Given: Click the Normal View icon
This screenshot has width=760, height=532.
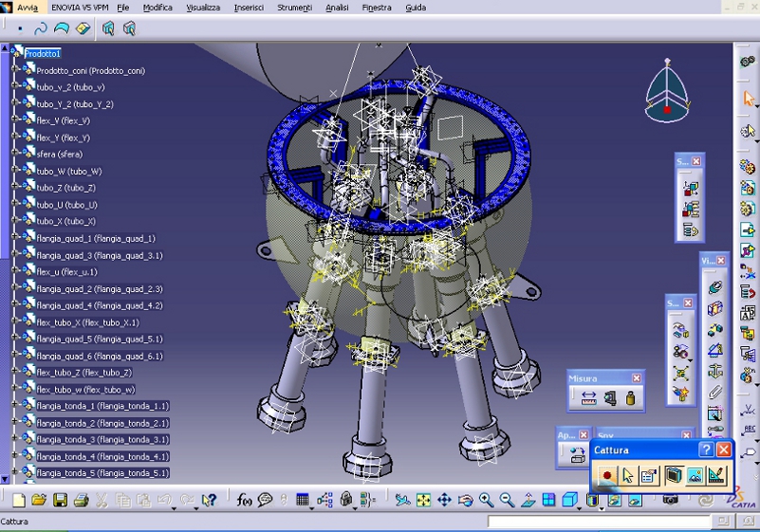Looking at the screenshot, I should point(528,500).
